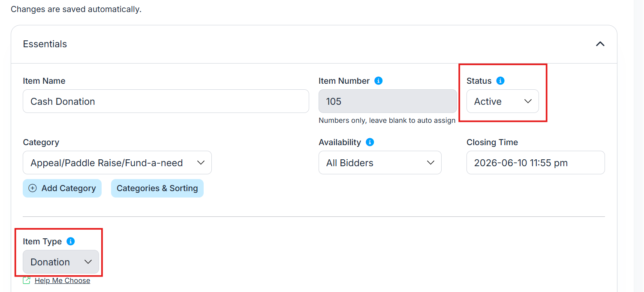Click the external link icon by Help Me Choose
This screenshot has width=644, height=292.
tap(27, 280)
